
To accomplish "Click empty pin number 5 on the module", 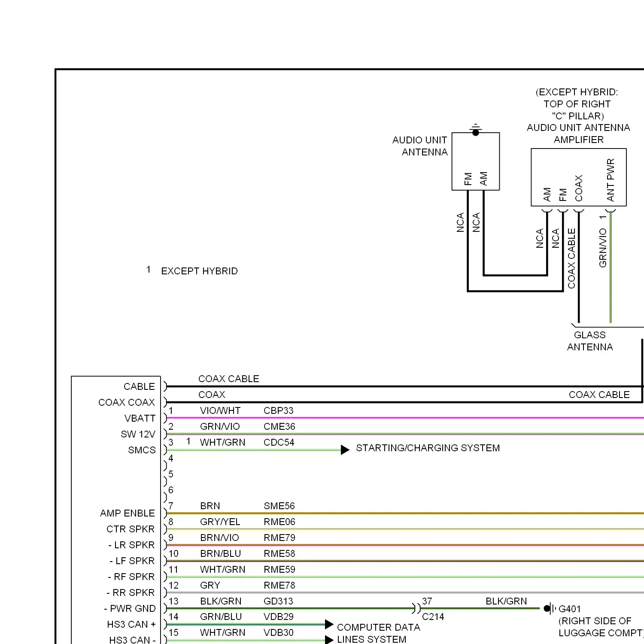I will click(x=171, y=474).
